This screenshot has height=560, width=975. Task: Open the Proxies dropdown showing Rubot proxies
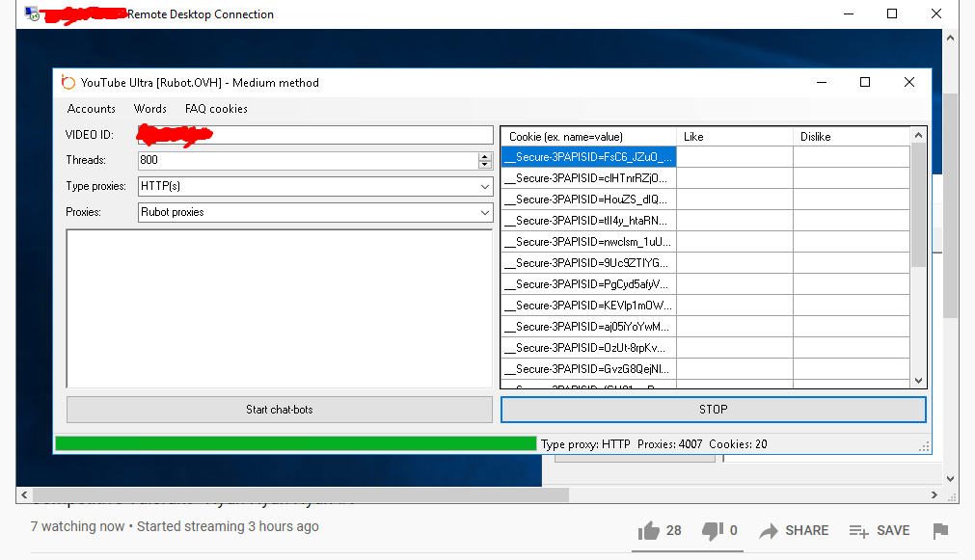[x=485, y=212]
